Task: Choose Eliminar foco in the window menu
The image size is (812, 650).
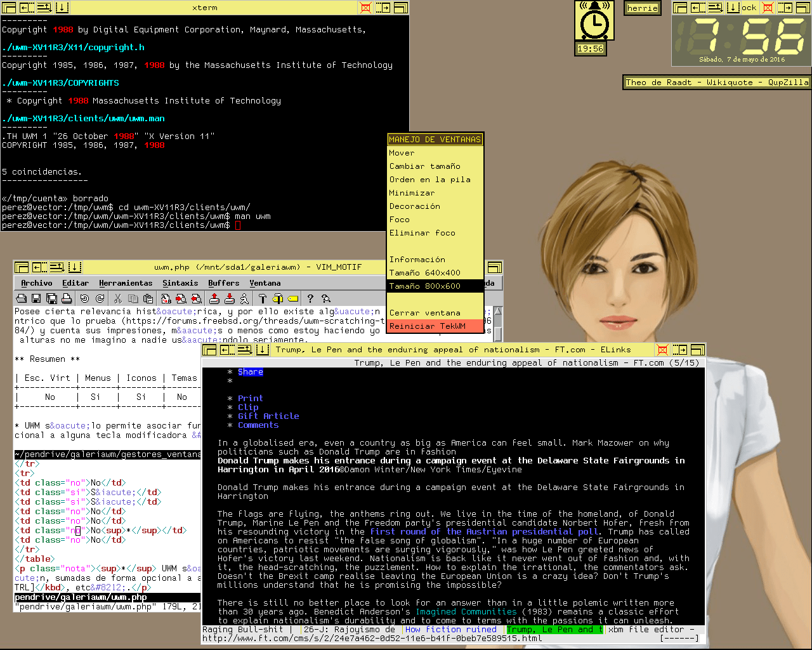Action: click(435, 233)
